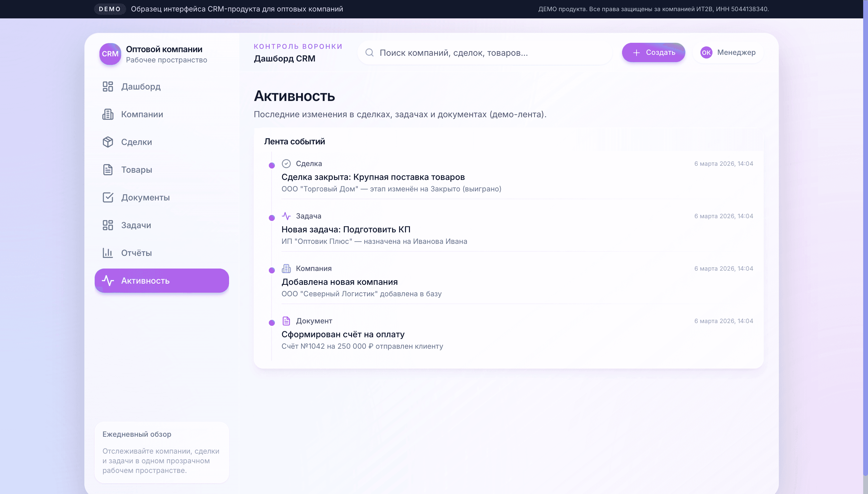Click the pulse icon of the Задача event
The height and width of the screenshot is (494, 868).
[286, 216]
